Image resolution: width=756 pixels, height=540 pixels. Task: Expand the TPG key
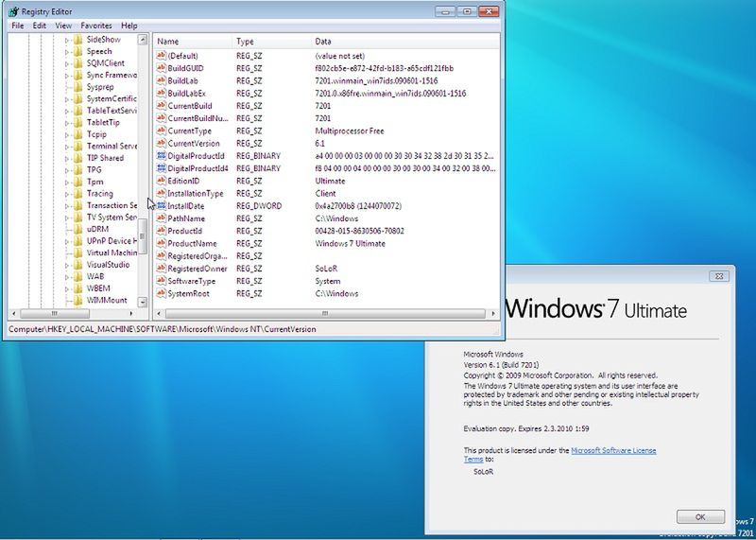coord(67,170)
